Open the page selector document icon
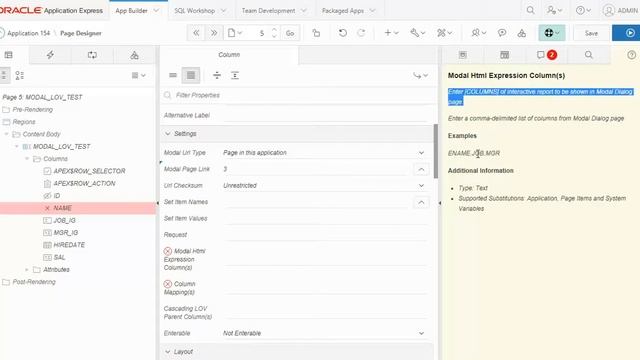The height and width of the screenshot is (360, 640). point(235,33)
